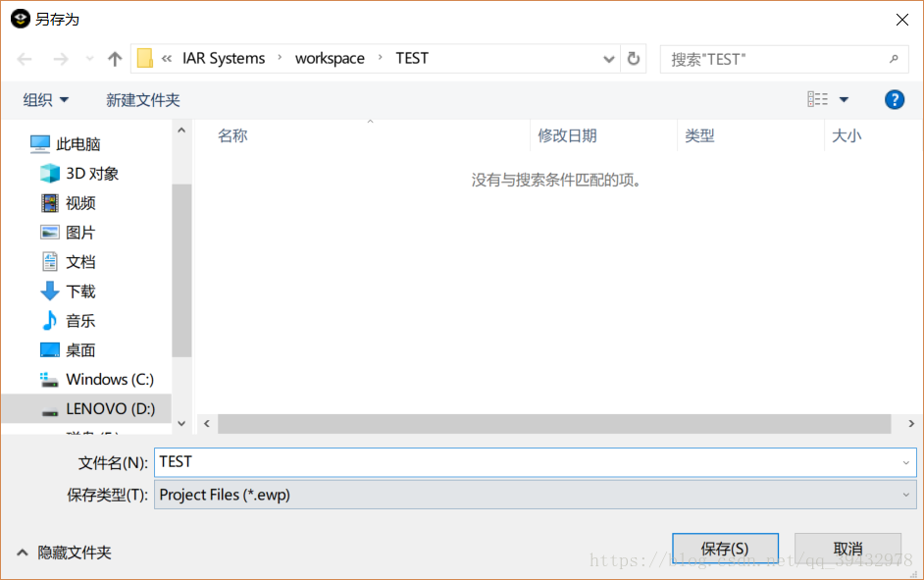Open the address bar history dropdown
The height and width of the screenshot is (580, 924).
coord(608,58)
